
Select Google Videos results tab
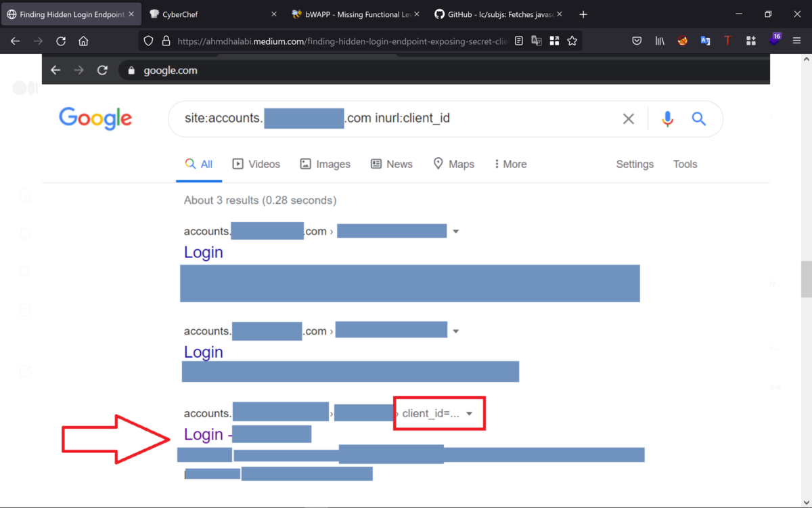tap(256, 165)
